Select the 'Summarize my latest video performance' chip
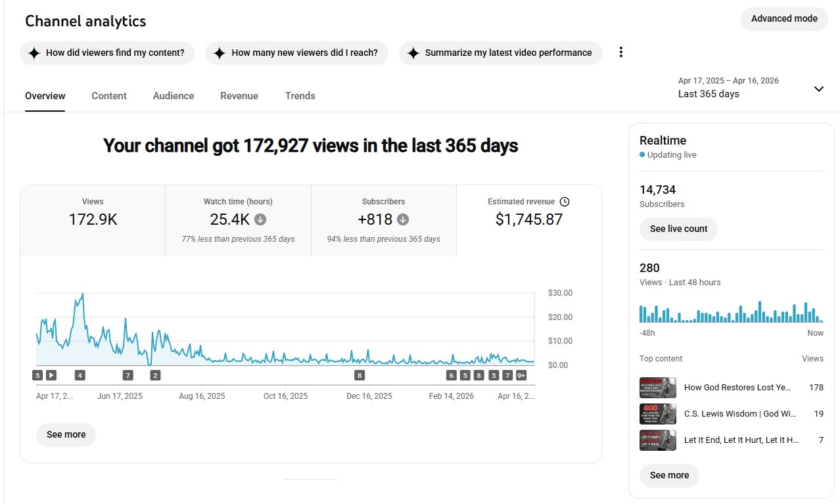The image size is (840, 504). coord(500,53)
